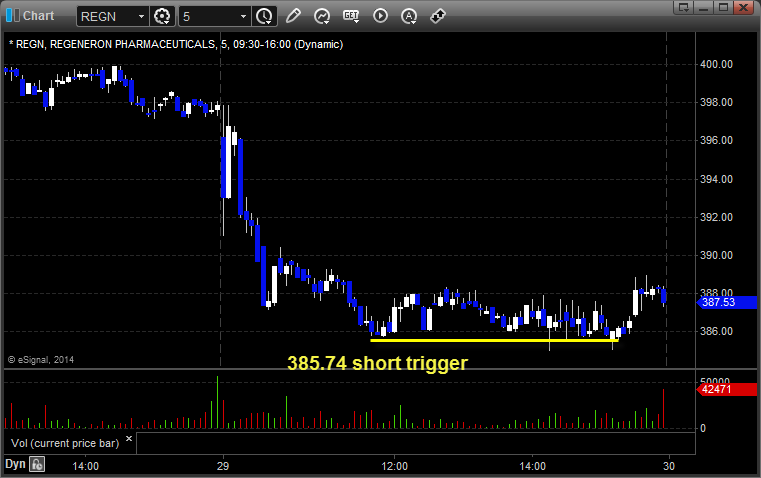Click the 396.00 price axis label
The image size is (761, 478).
[716, 140]
